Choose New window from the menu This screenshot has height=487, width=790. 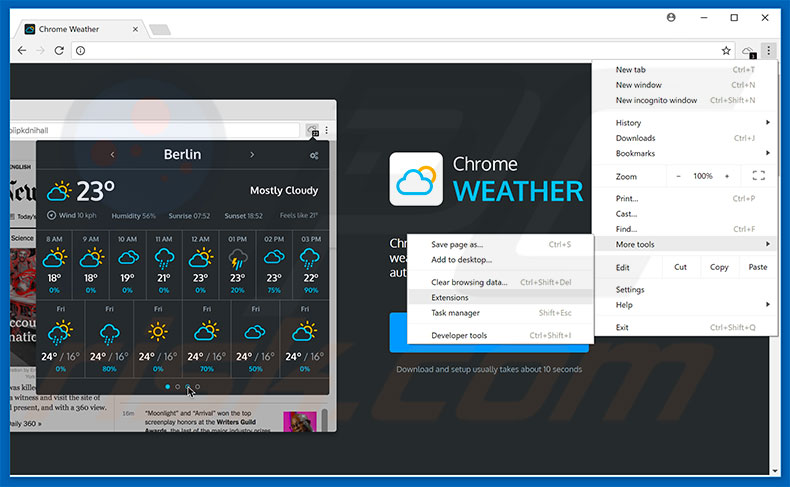(x=685, y=85)
